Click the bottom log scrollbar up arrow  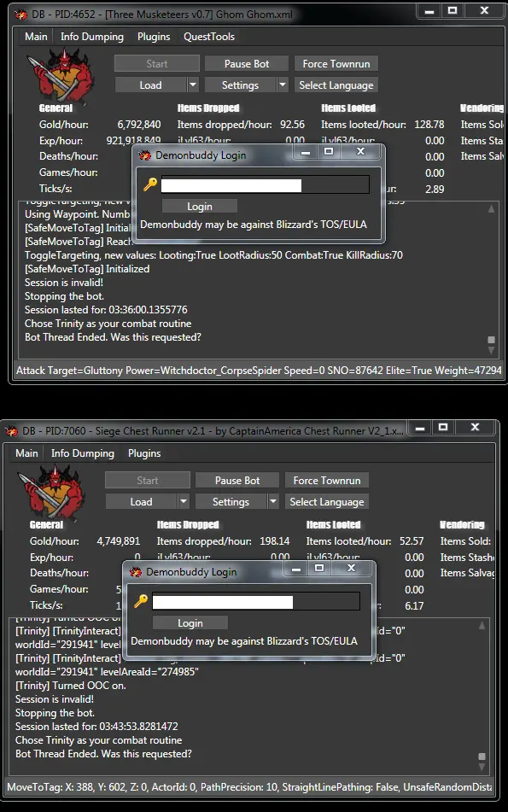point(482,626)
